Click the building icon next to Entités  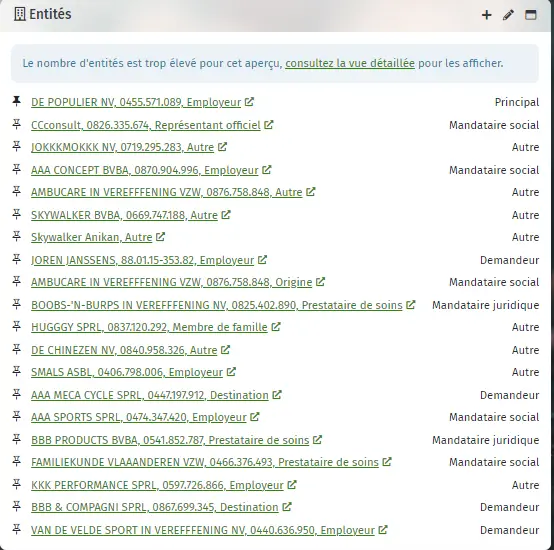coord(20,14)
